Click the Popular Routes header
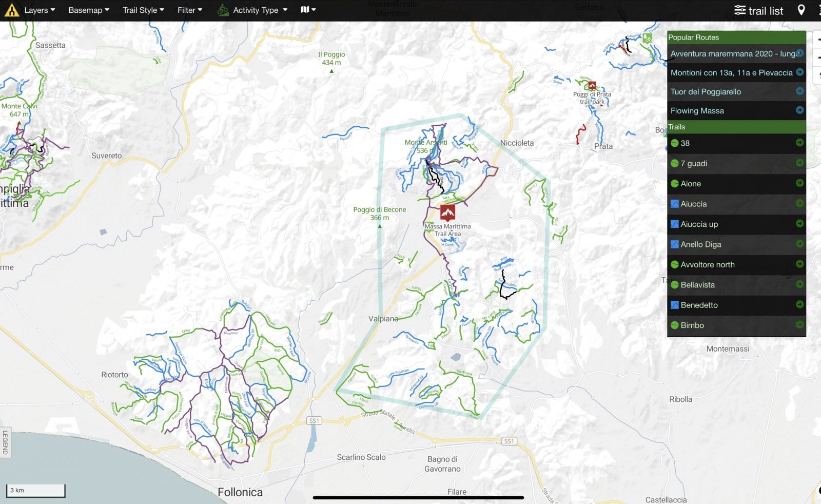This screenshot has height=504, width=821. coord(736,37)
